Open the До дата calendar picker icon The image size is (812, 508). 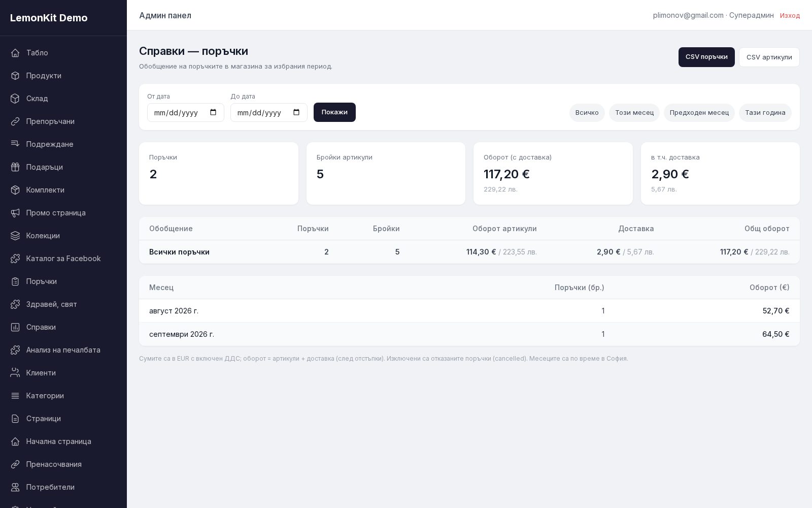(296, 112)
